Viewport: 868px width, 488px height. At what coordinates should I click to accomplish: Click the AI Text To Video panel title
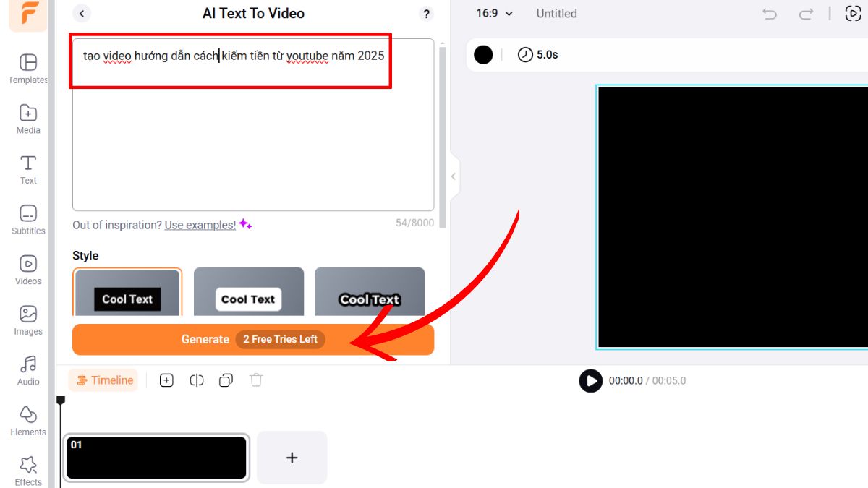[x=253, y=13]
